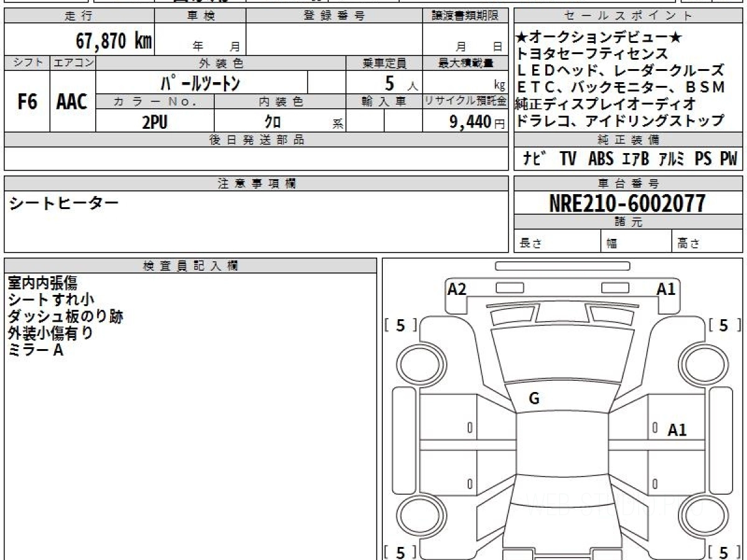The image size is (747, 560).
Task: Click the 車検 header cell
Action: click(x=200, y=16)
